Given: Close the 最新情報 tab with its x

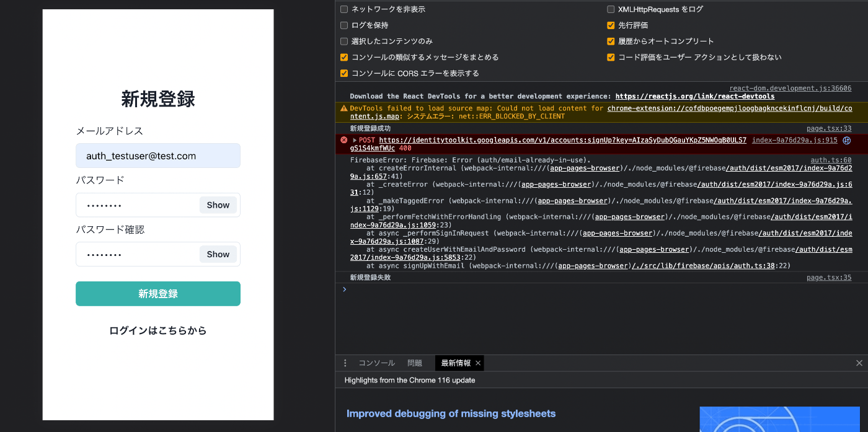Looking at the screenshot, I should point(478,363).
